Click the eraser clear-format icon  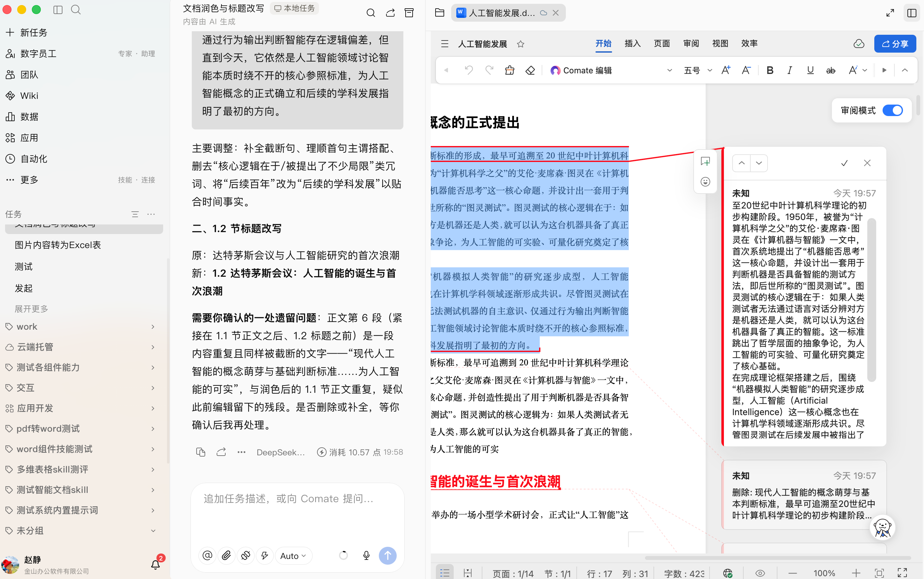(x=530, y=70)
